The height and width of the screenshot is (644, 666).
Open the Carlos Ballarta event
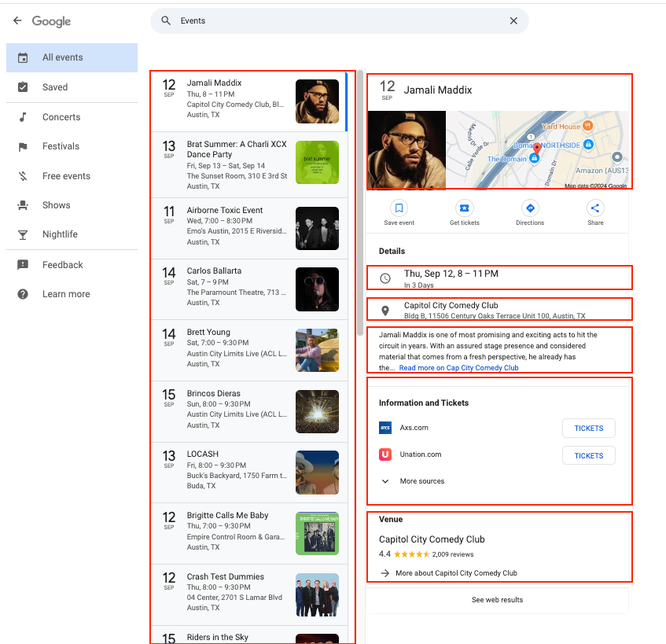coord(249,289)
